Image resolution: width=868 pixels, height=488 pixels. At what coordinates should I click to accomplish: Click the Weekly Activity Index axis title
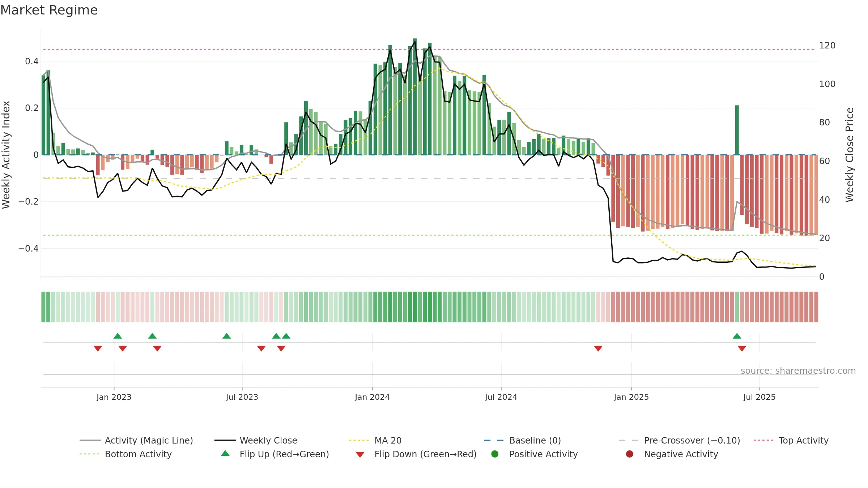pos(6,155)
